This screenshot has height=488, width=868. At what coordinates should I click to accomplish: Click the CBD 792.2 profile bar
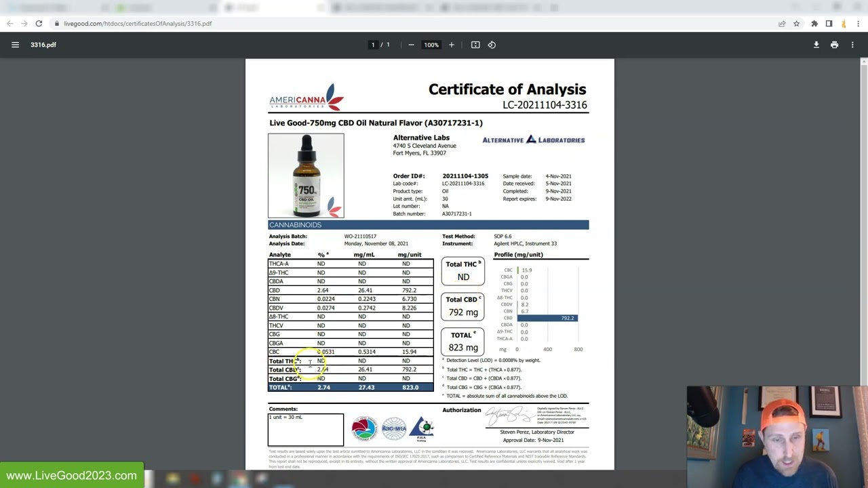point(547,318)
